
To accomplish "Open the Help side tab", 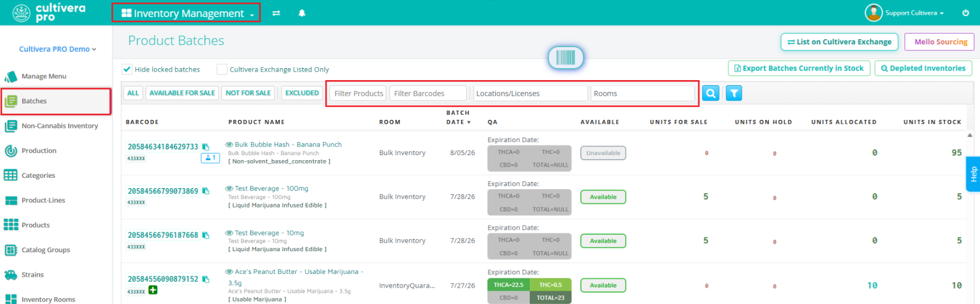I will pyautogui.click(x=973, y=174).
